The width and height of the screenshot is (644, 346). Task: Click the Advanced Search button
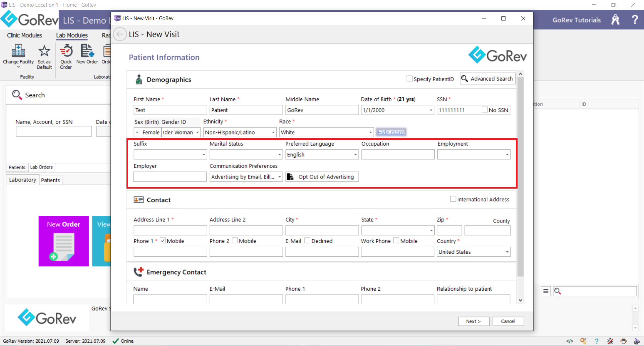488,79
